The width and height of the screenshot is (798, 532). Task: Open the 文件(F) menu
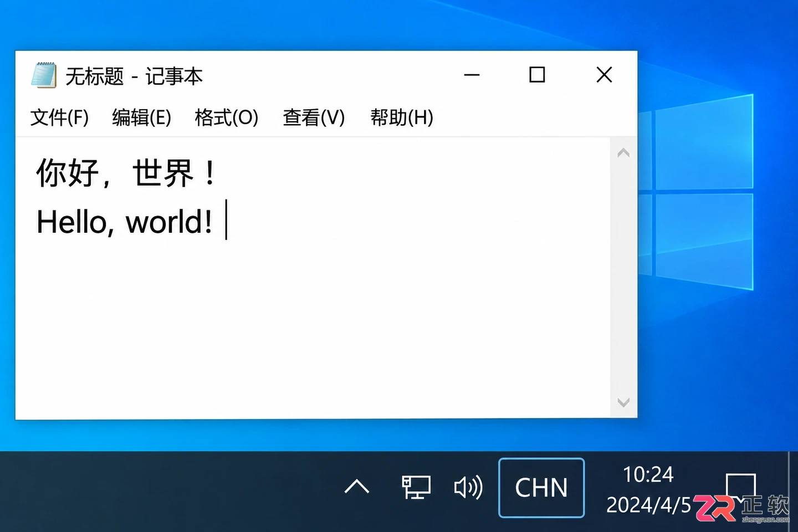(x=59, y=117)
